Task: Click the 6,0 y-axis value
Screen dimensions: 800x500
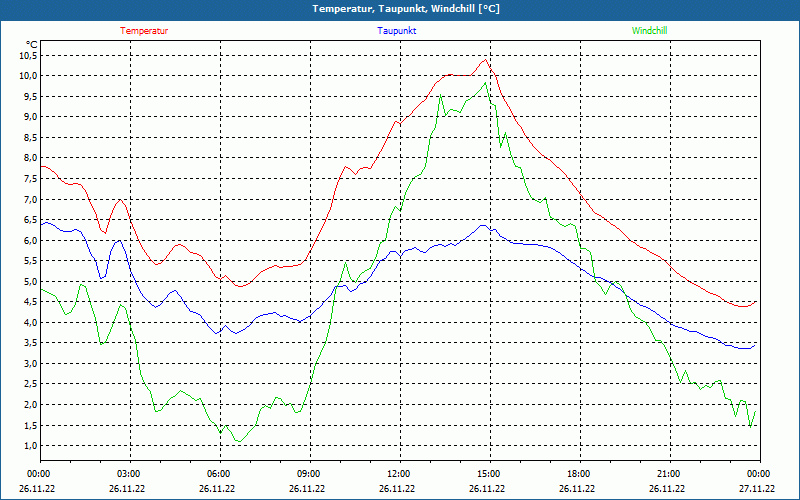Action: click(31, 240)
